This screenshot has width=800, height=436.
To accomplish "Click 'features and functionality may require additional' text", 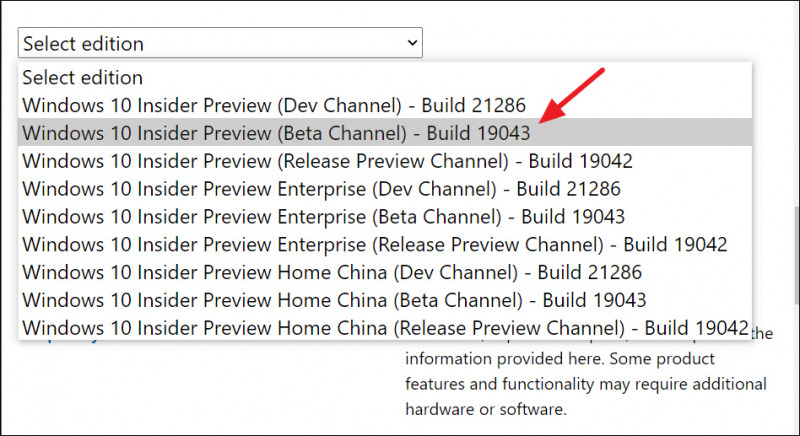I will (x=586, y=384).
